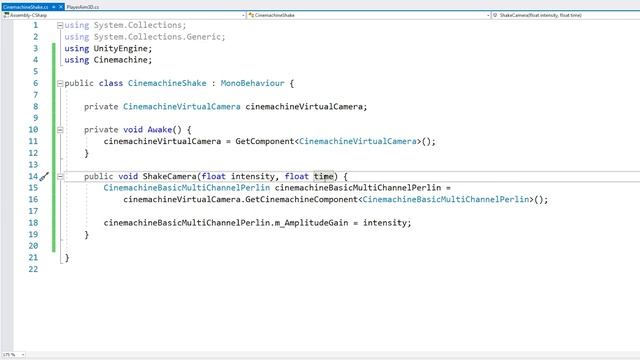Collapse the ShakeCamera method on line 14

click(60, 177)
